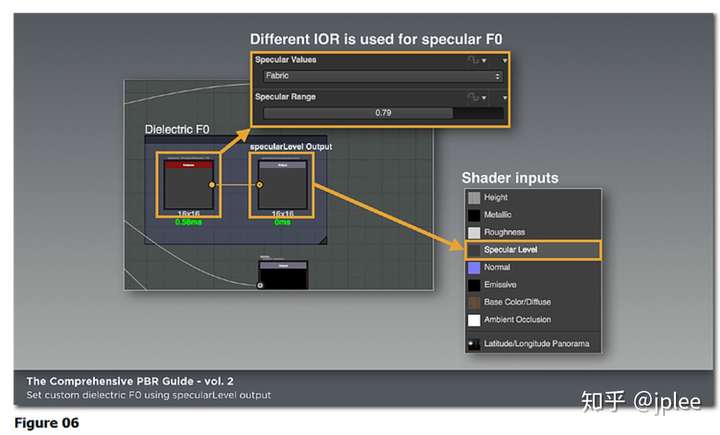Click the Latitude/Longitude Panorama thumbnail icon
The image size is (720, 435).
(x=474, y=344)
